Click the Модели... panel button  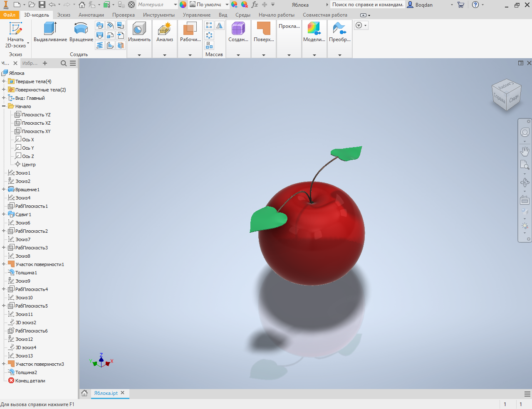pos(314,32)
